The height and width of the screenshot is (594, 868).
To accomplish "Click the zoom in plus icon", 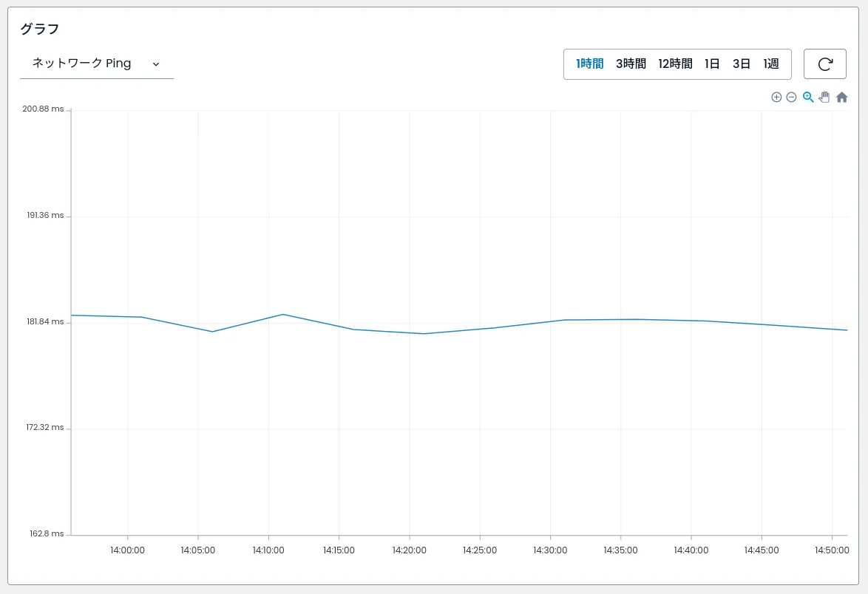I will tap(776, 98).
